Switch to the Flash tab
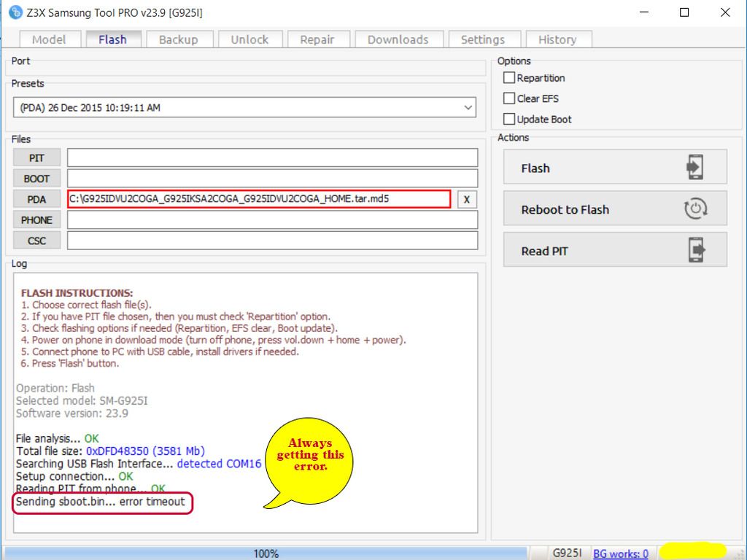 [113, 39]
